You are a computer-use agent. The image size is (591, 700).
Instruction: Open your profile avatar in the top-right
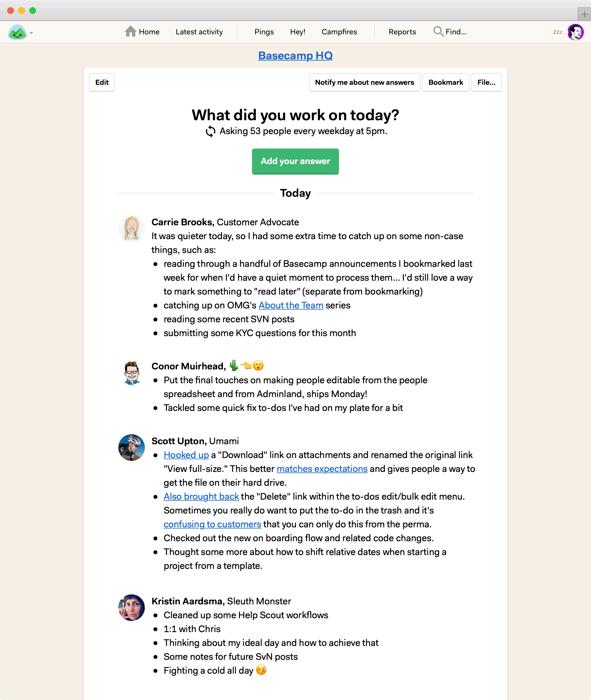point(575,32)
